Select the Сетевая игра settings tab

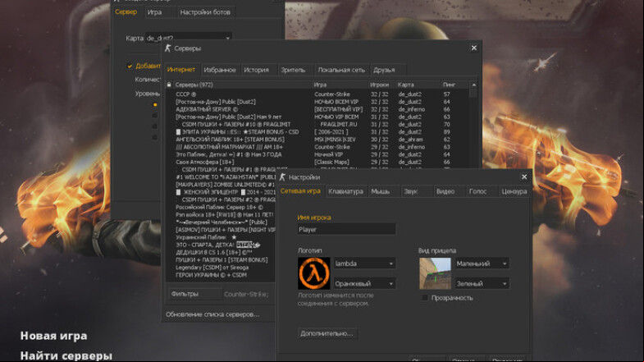[x=300, y=191]
